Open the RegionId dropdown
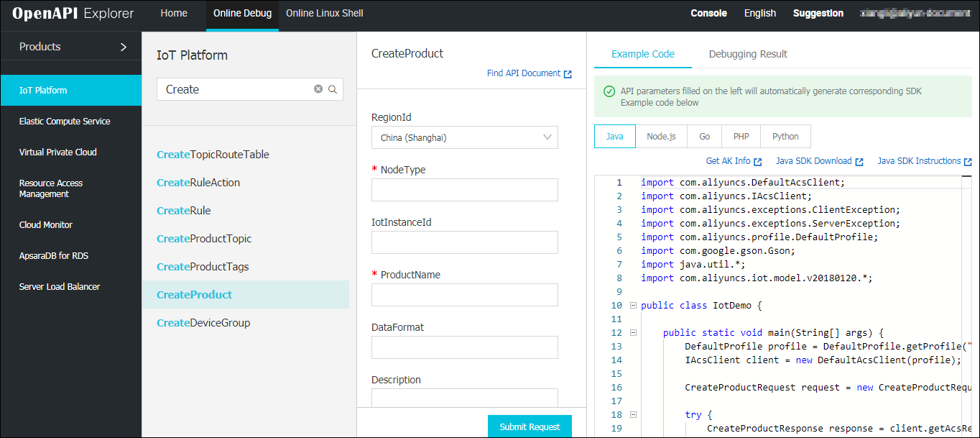 click(464, 137)
